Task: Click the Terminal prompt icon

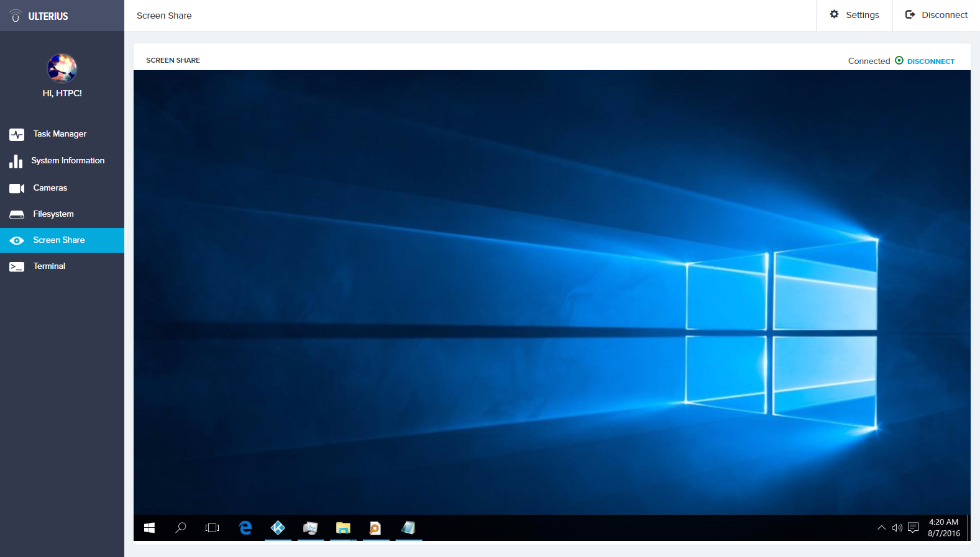Action: pyautogui.click(x=17, y=267)
